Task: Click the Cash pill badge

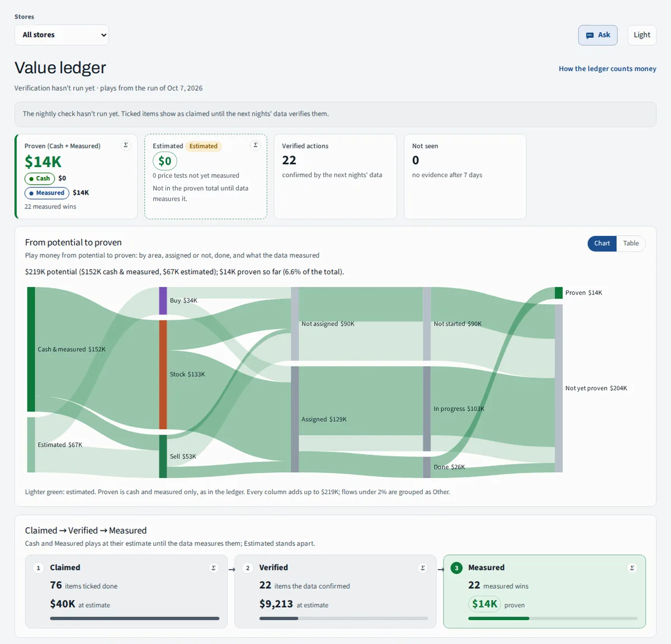Action: [39, 178]
